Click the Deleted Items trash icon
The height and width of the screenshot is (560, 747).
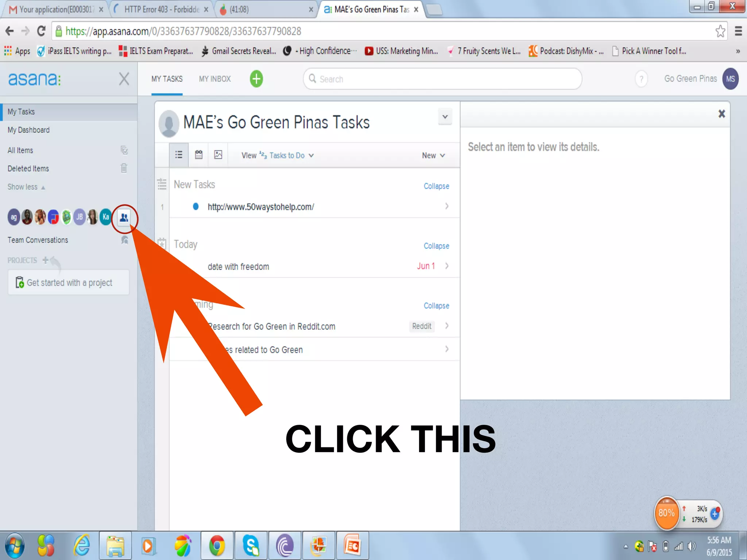pyautogui.click(x=124, y=168)
